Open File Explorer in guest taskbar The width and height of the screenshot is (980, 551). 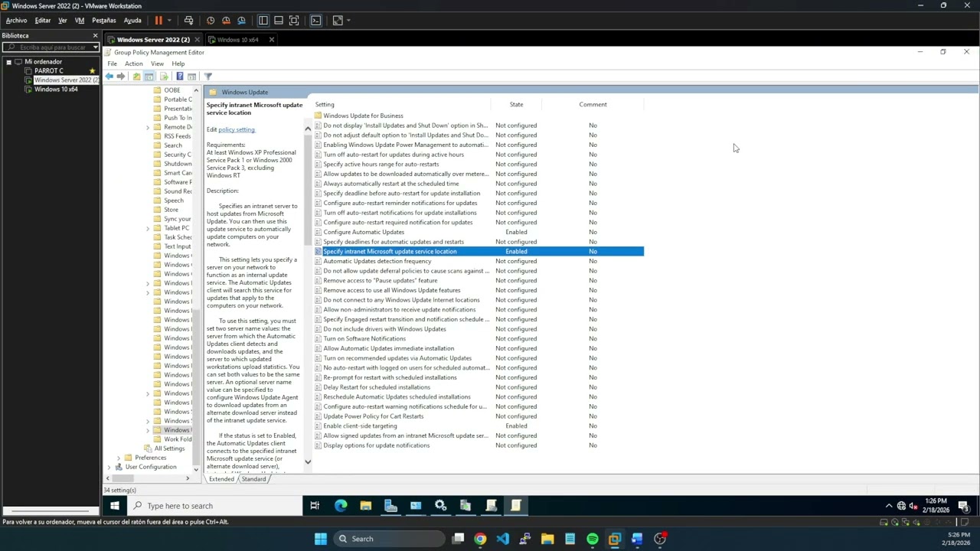366,505
